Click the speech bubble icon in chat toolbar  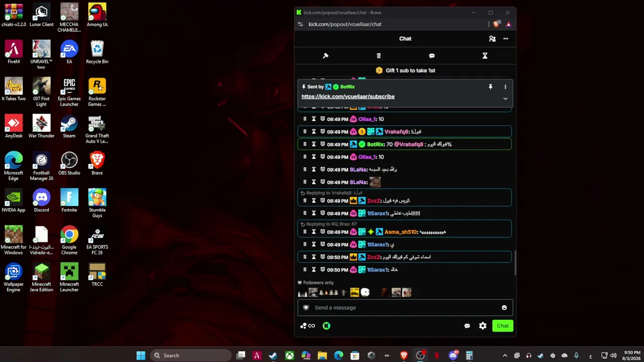click(432, 56)
